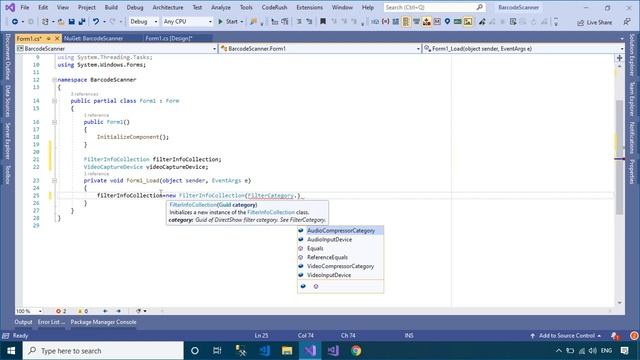Select AudioCompressorCategory in IntelliSense list

(x=340, y=231)
